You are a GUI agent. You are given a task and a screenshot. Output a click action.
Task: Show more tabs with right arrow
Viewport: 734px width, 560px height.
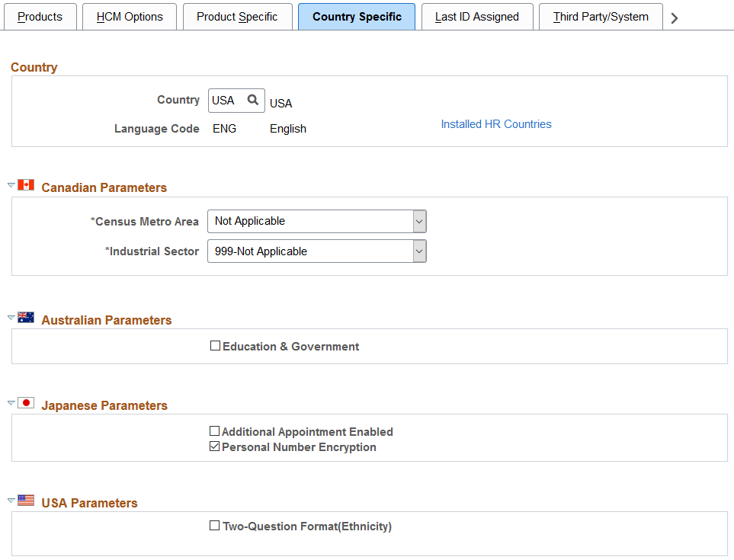click(674, 18)
